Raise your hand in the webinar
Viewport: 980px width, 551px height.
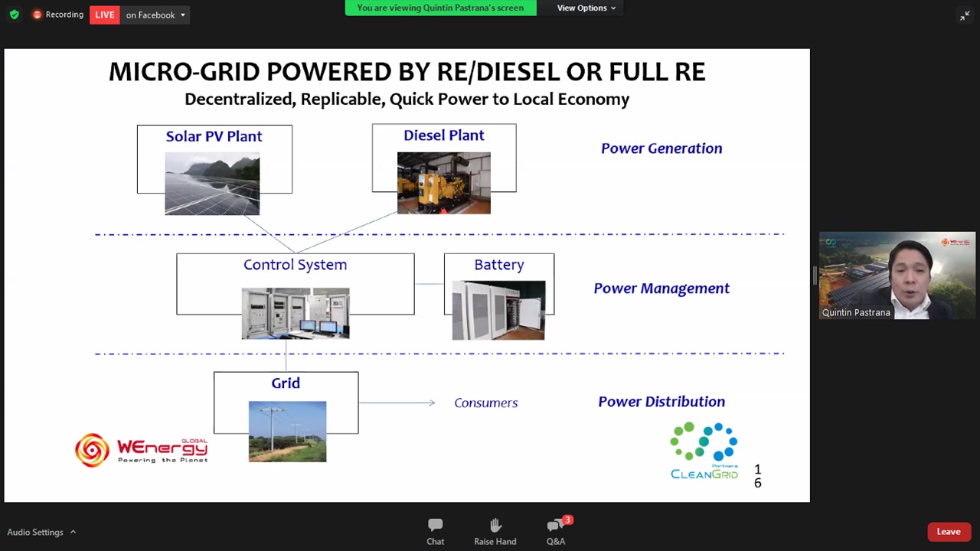(495, 531)
